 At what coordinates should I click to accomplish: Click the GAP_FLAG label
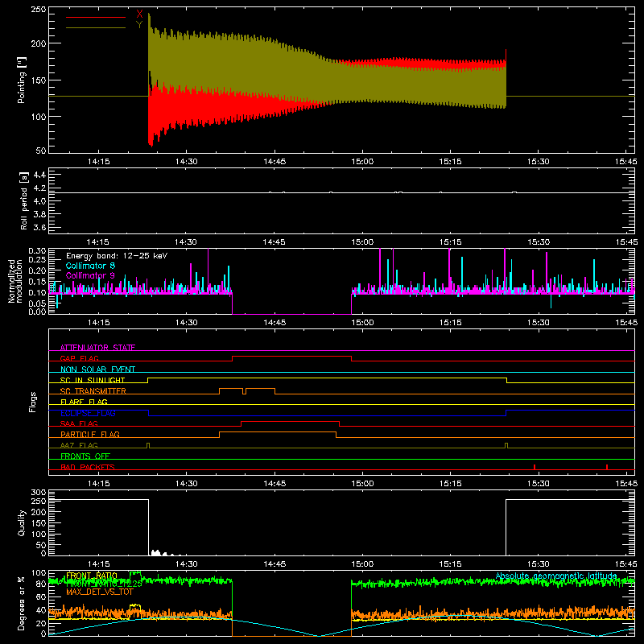[x=79, y=358]
